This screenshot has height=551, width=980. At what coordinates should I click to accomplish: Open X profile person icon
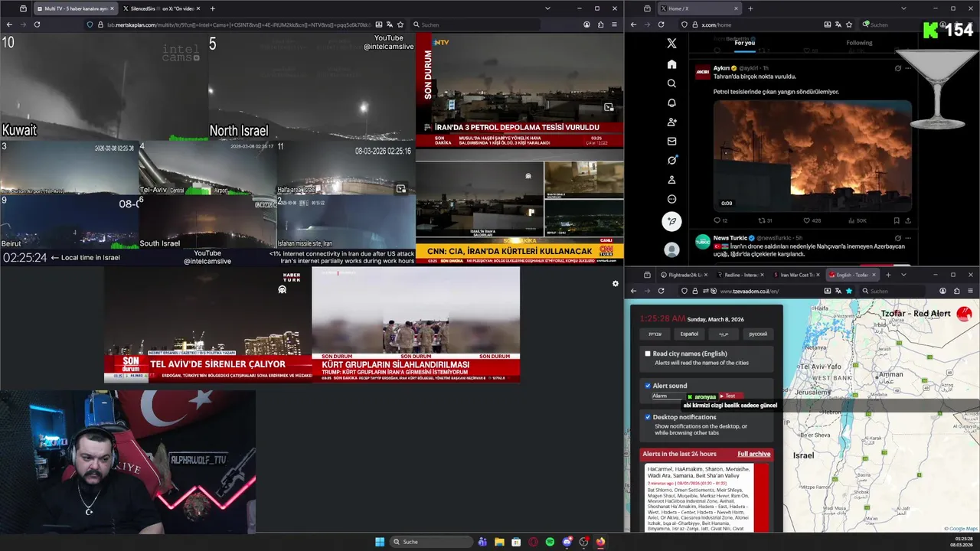[x=671, y=180]
